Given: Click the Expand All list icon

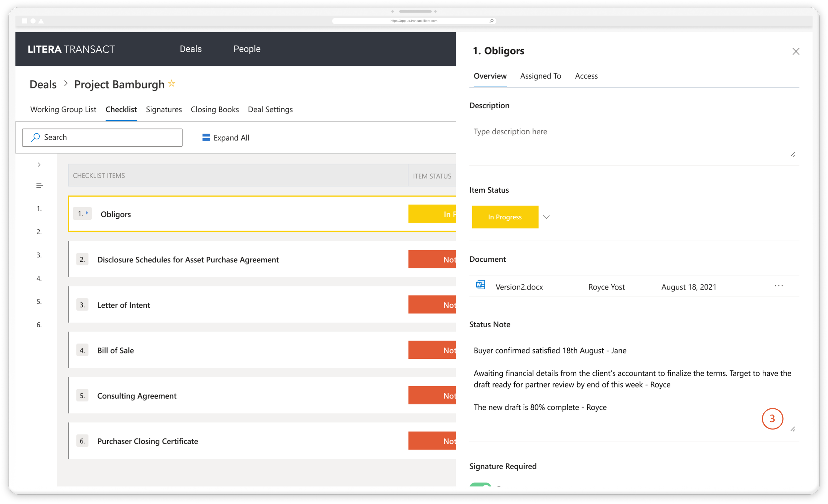Looking at the screenshot, I should (206, 137).
